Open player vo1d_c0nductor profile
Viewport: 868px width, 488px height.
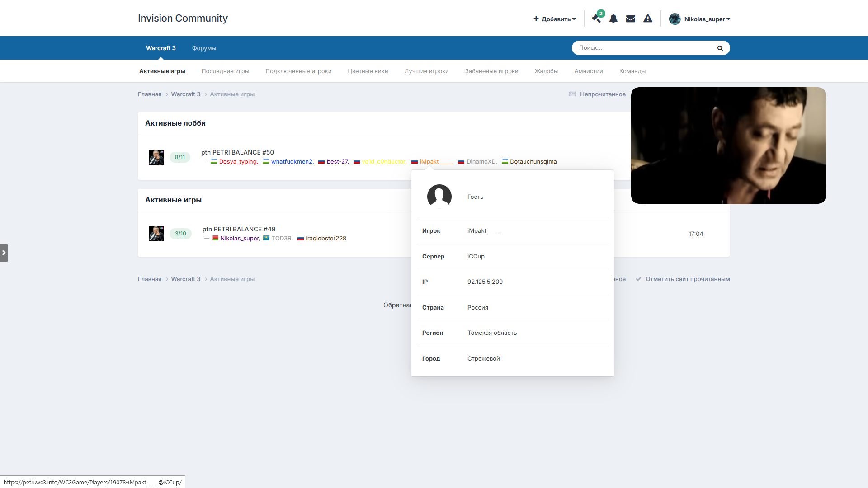click(x=383, y=161)
